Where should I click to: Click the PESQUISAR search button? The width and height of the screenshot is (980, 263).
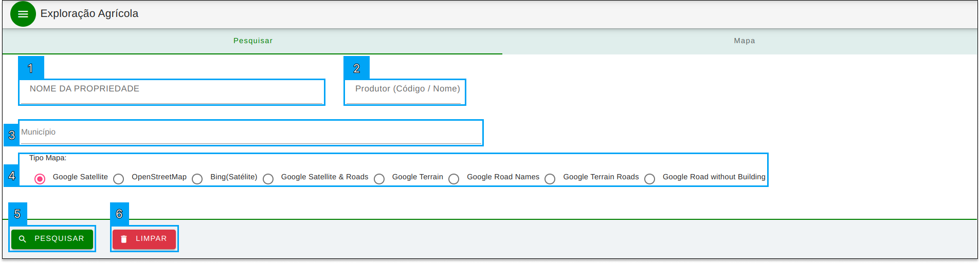(x=52, y=239)
